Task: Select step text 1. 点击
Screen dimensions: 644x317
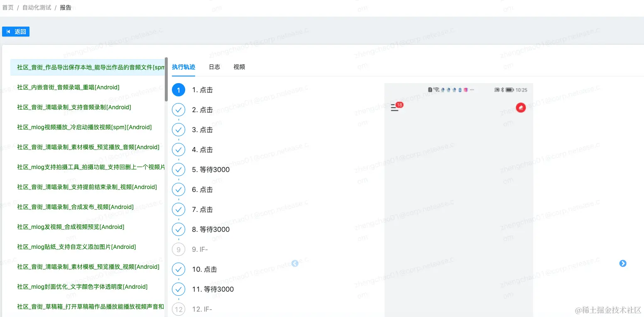Action: (x=202, y=90)
